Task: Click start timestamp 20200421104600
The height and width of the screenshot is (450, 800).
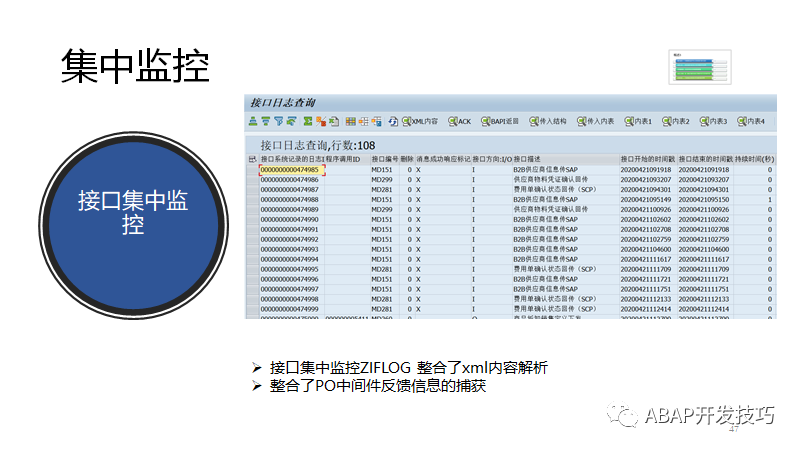Action: pos(646,249)
